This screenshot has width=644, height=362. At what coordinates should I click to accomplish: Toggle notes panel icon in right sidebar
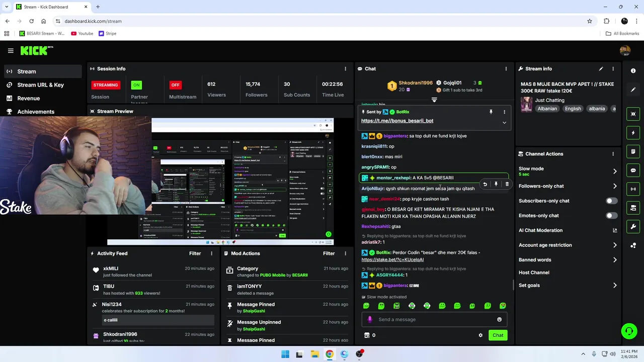coord(633,151)
